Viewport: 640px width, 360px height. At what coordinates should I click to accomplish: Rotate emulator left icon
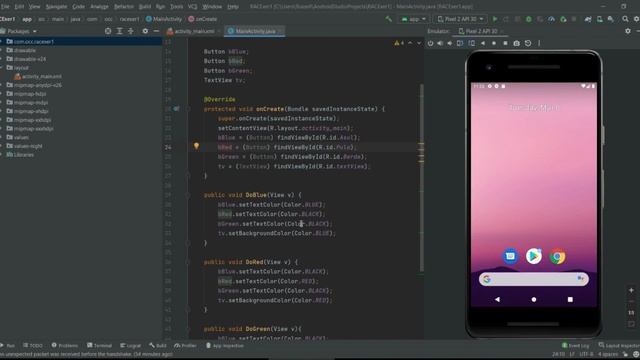pos(460,43)
